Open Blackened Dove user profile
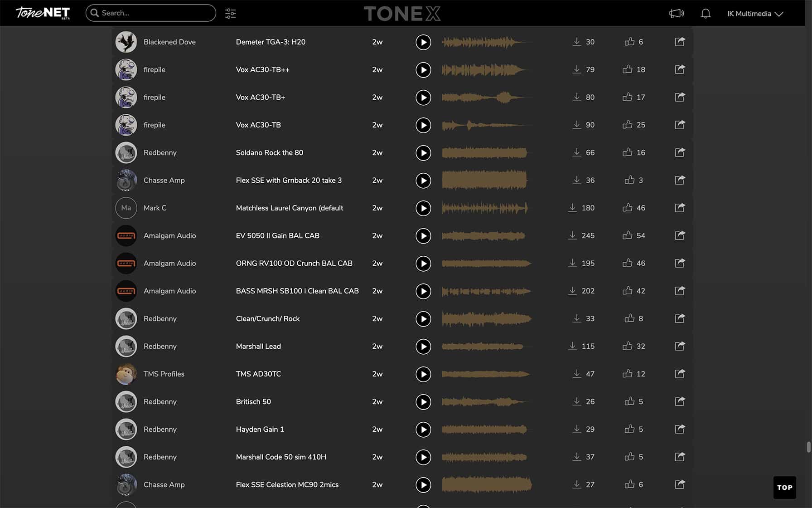Viewport: 812px width, 508px height. [169, 42]
